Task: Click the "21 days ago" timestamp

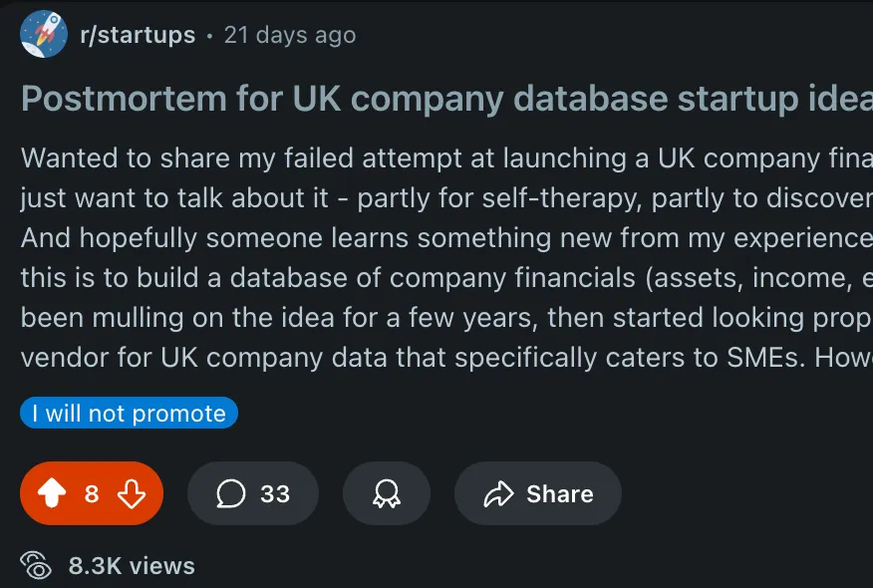Action: click(289, 35)
